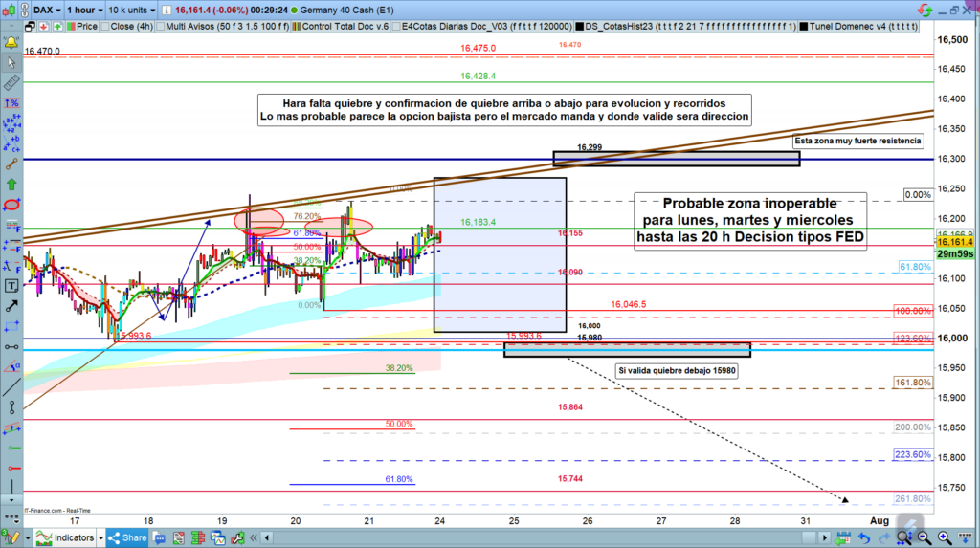Click the undo arrow icon

(865, 537)
